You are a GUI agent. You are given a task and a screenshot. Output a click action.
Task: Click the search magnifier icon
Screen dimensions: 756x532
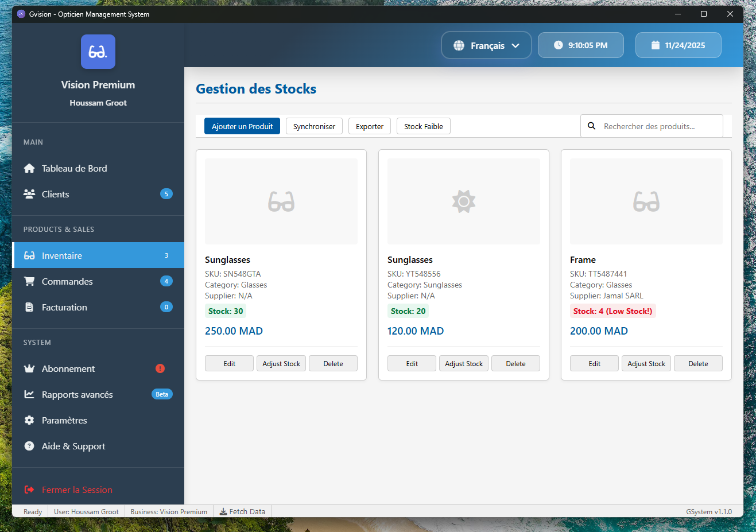tap(591, 126)
